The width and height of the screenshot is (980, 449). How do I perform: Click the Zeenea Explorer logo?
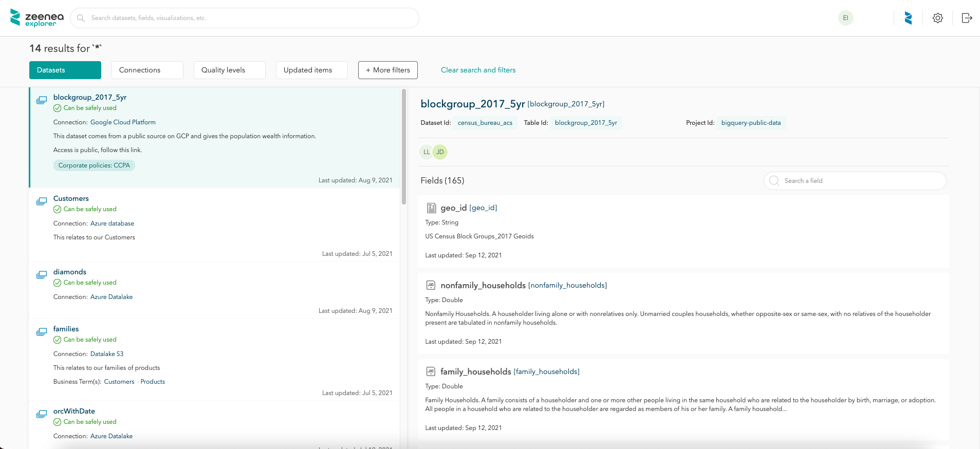pyautogui.click(x=37, y=18)
